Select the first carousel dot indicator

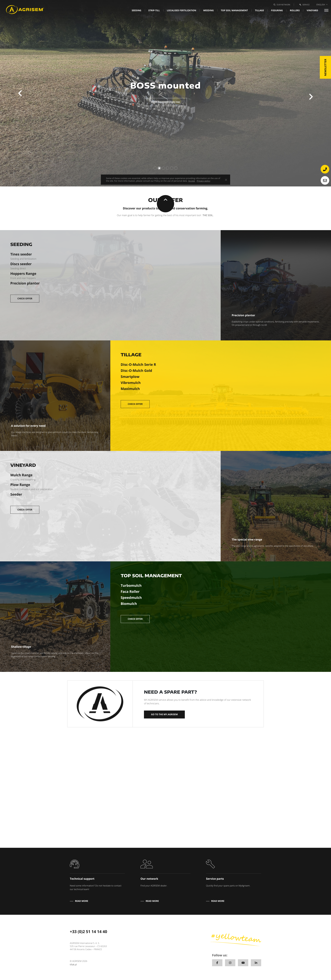(155, 168)
